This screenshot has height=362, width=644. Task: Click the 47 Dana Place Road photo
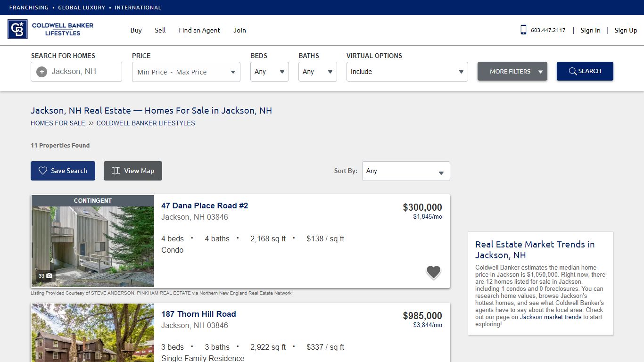[93, 241]
